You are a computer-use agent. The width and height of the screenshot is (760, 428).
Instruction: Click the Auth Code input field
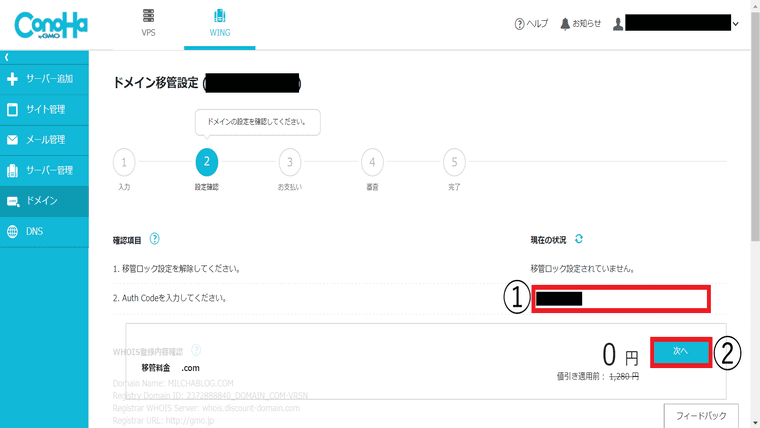tap(621, 299)
